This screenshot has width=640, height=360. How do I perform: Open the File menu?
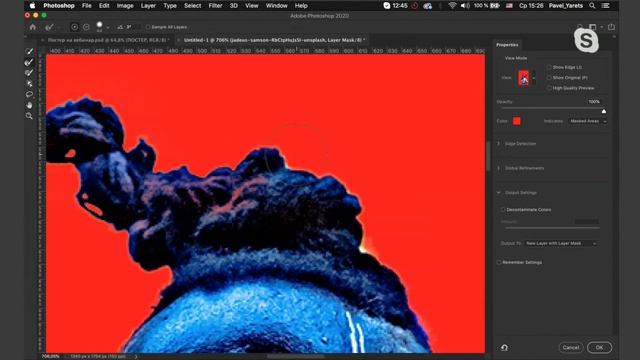[x=87, y=6]
